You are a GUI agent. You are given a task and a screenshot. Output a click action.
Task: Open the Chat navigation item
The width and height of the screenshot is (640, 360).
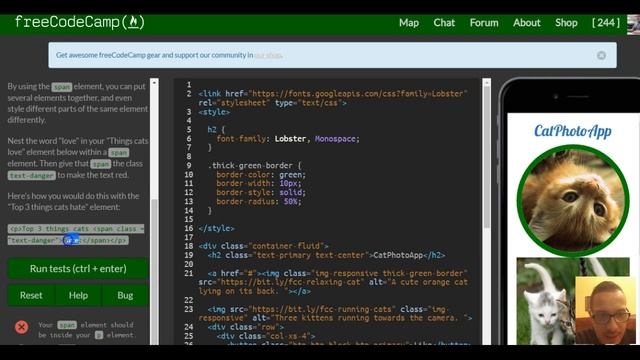coord(444,23)
